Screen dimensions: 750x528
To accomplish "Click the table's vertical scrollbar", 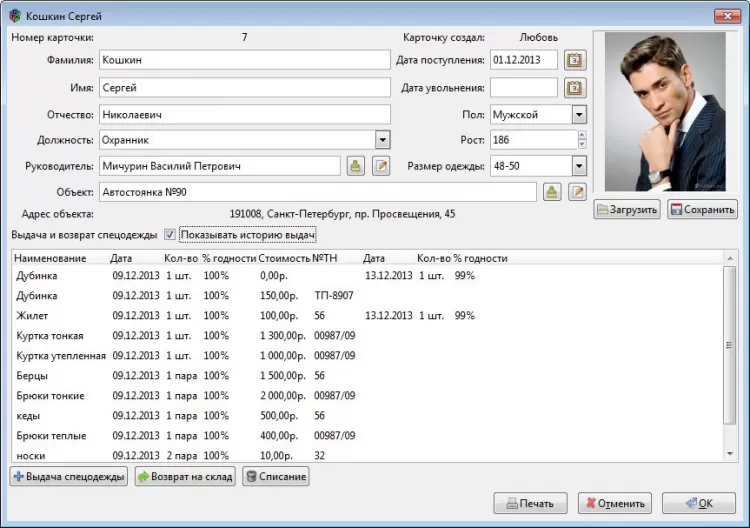I will pyautogui.click(x=729, y=345).
